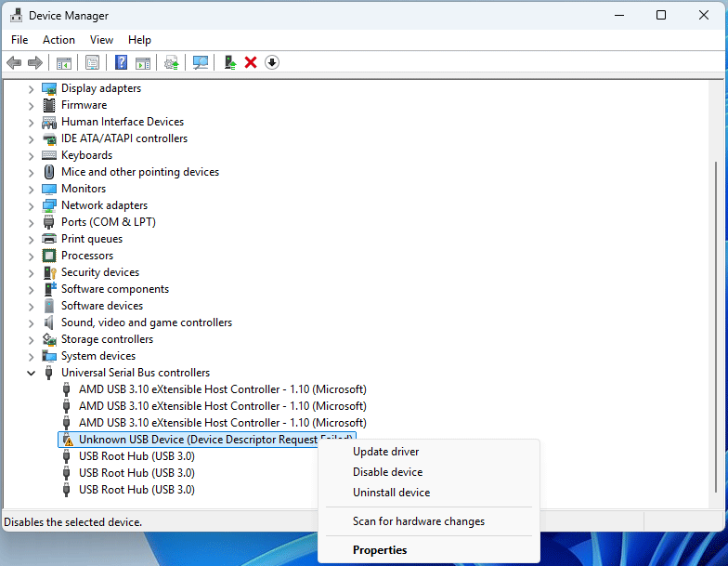Click the red X uninstall device icon
728x566 pixels.
(251, 62)
